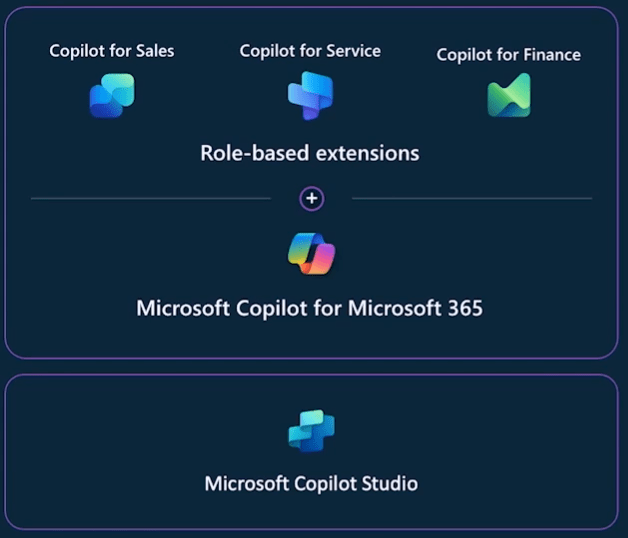This screenshot has width=628, height=538.
Task: Open the Microsoft Copilot Studio icon
Action: pyautogui.click(x=311, y=431)
